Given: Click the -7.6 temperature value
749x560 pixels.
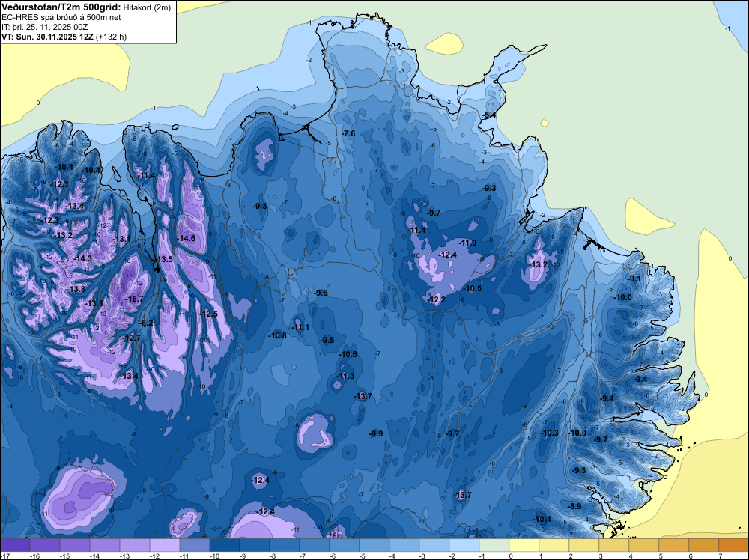Looking at the screenshot, I should (348, 133).
